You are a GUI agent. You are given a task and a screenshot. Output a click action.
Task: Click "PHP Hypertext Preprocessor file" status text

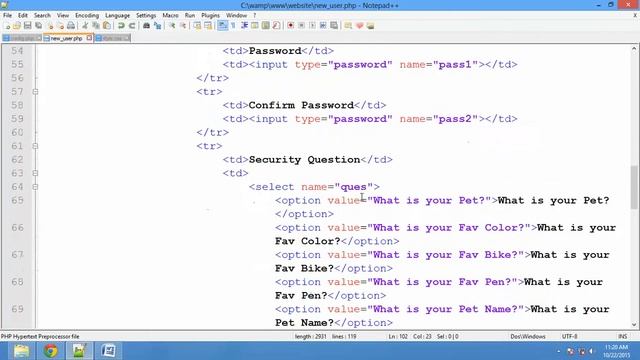click(40, 337)
